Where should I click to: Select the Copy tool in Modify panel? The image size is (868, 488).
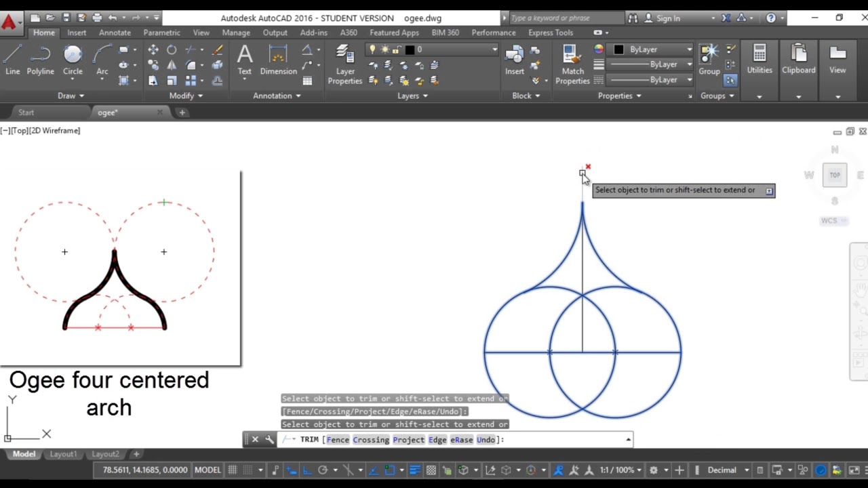tap(153, 65)
